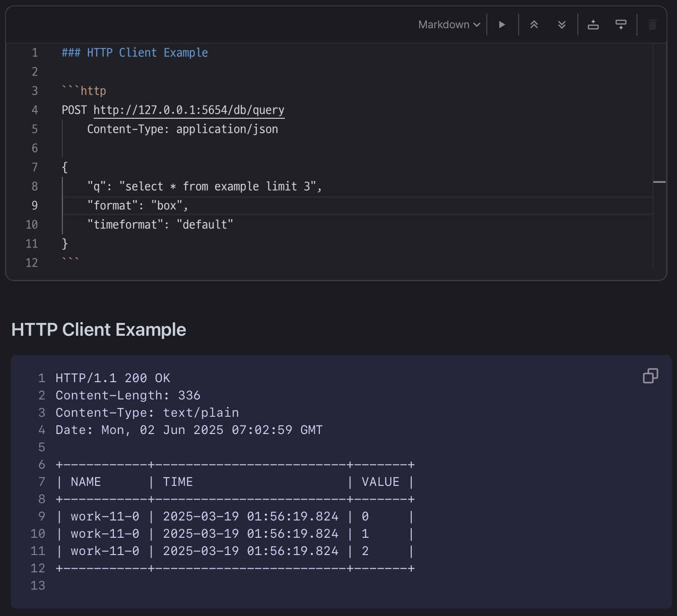Open the 127.0.0.1:5654/db/query URL link
The image size is (677, 616).
tap(188, 110)
